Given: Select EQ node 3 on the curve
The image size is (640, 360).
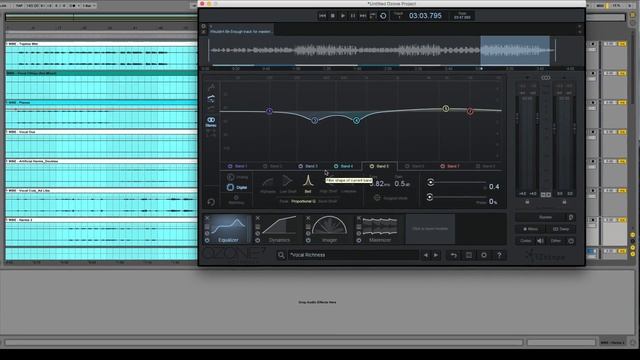Looking at the screenshot, I should click(x=315, y=120).
